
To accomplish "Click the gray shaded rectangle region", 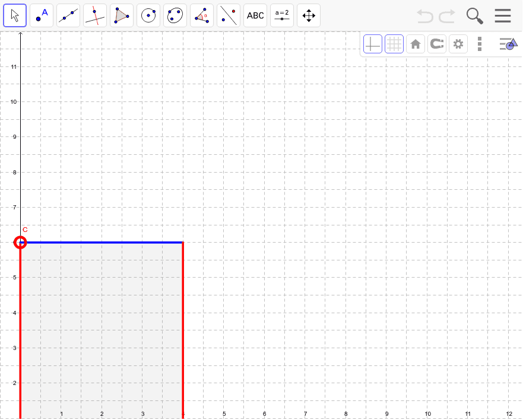I will pos(102,330).
